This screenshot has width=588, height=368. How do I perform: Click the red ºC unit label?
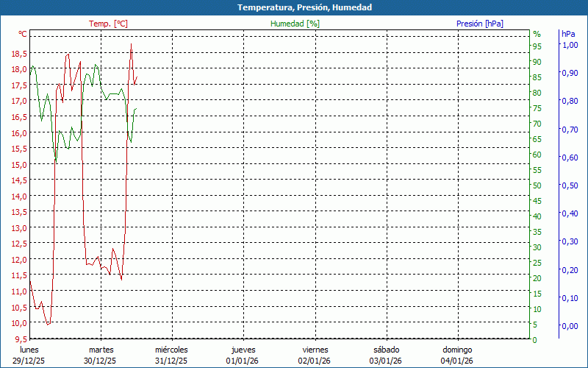coord(23,34)
